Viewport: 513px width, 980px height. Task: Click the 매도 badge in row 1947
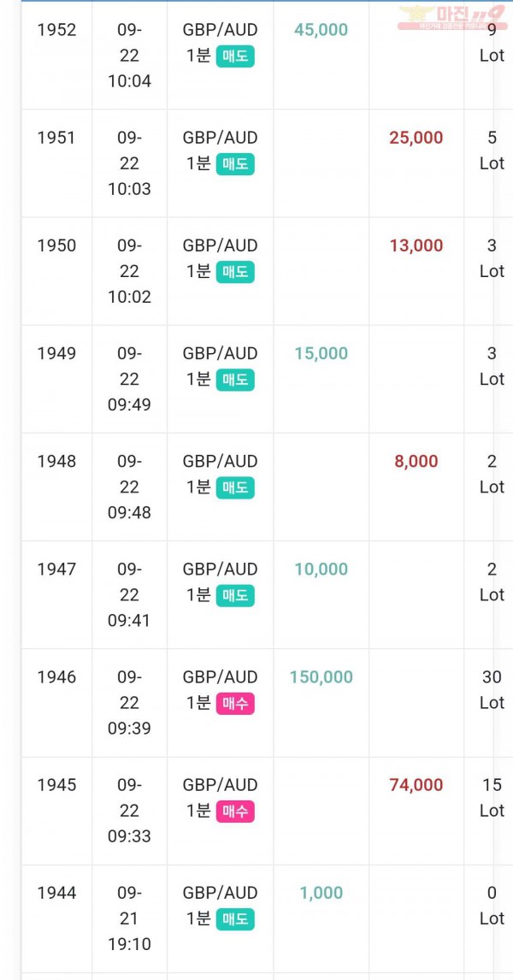coord(236,596)
